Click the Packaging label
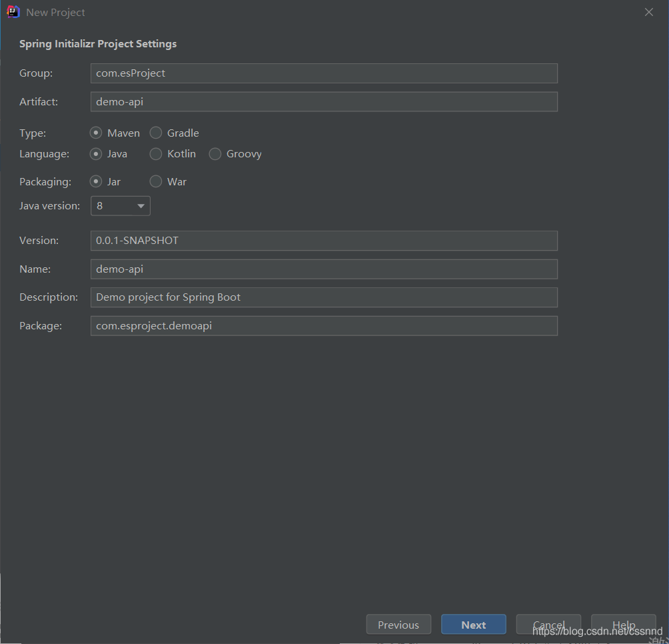 45,182
